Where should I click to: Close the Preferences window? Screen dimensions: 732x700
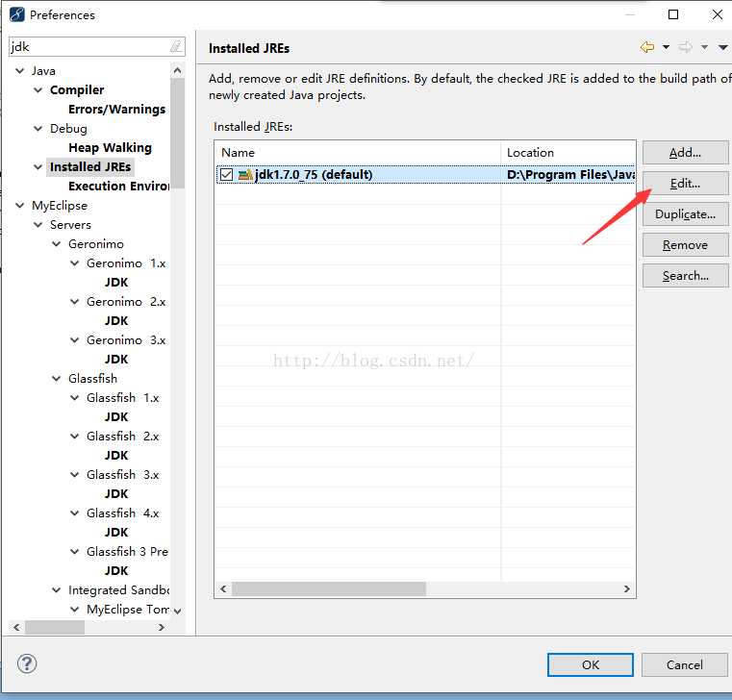pyautogui.click(x=717, y=14)
